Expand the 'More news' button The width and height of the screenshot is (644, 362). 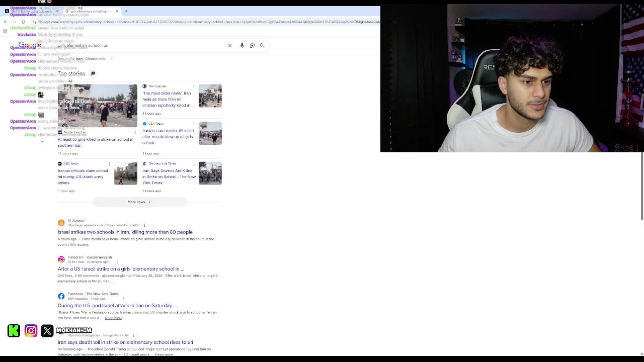tap(139, 202)
